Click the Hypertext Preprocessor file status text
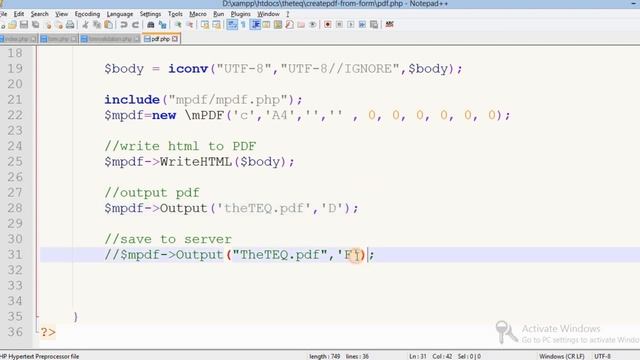 [x=40, y=356]
